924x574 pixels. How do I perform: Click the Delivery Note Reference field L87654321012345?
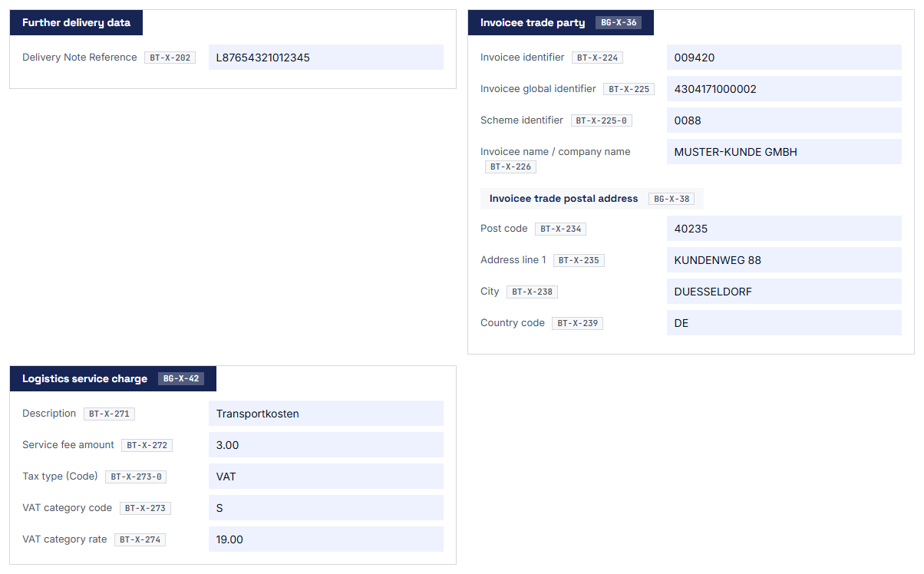point(326,58)
